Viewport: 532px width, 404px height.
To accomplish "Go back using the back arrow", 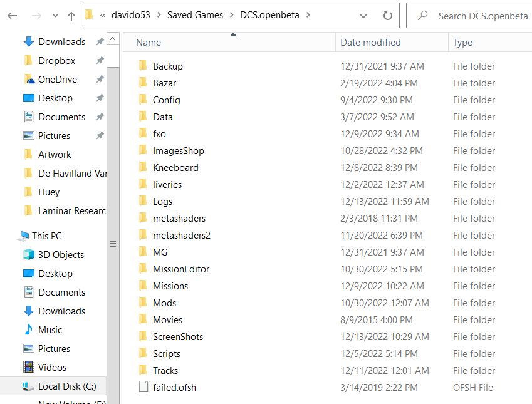I will 12,16.
